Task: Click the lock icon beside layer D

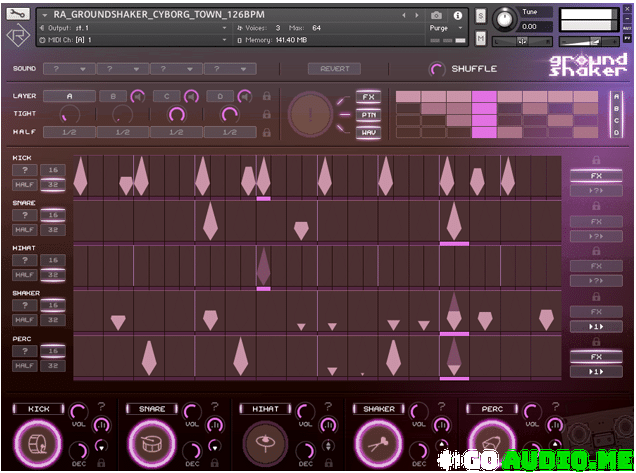Action: (x=267, y=96)
